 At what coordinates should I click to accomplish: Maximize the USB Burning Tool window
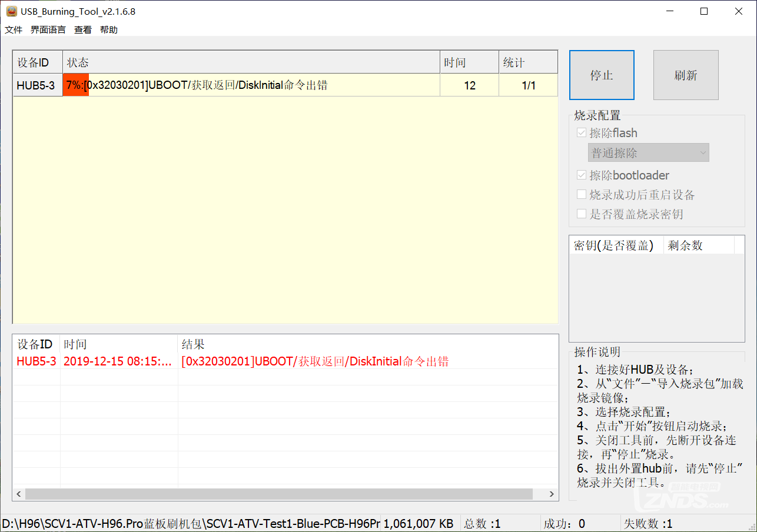(704, 11)
